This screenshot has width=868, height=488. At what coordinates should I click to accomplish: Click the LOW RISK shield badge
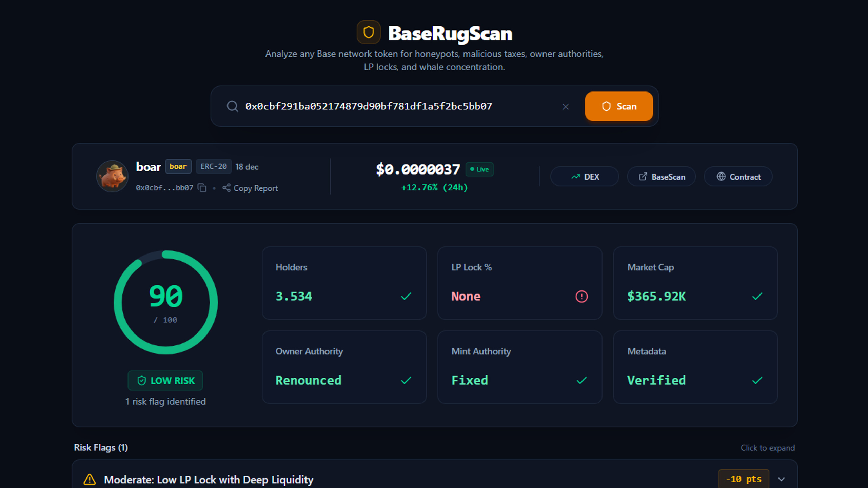pyautogui.click(x=165, y=381)
